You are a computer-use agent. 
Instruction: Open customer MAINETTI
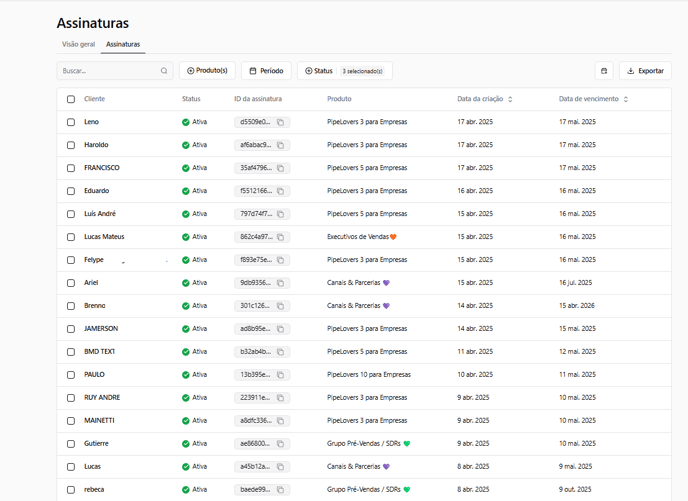pyautogui.click(x=99, y=420)
